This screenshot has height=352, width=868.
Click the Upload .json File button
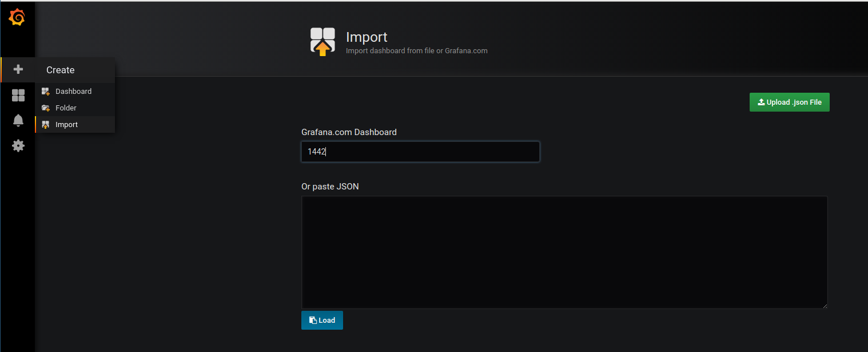tap(789, 102)
